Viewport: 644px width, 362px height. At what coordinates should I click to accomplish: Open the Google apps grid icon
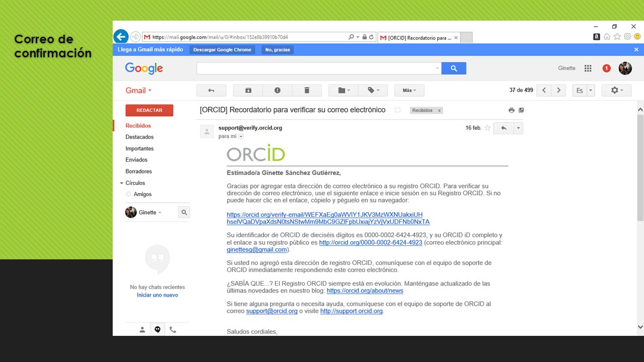pos(588,68)
